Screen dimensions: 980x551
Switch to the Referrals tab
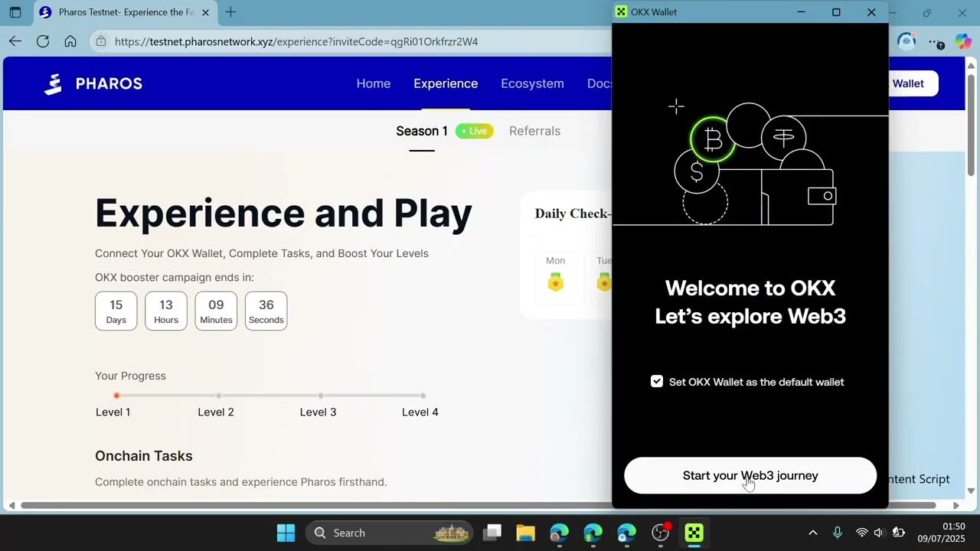coord(534,131)
